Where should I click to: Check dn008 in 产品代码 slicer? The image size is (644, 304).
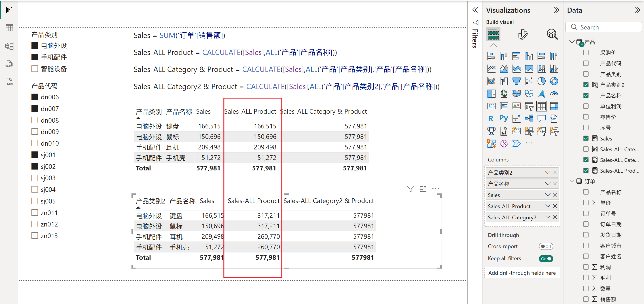tap(34, 120)
